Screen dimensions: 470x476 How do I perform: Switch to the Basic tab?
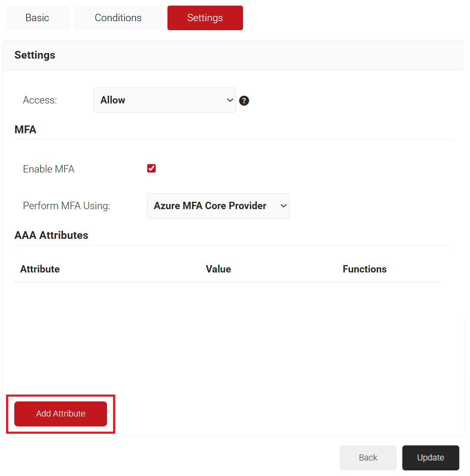[x=37, y=18]
